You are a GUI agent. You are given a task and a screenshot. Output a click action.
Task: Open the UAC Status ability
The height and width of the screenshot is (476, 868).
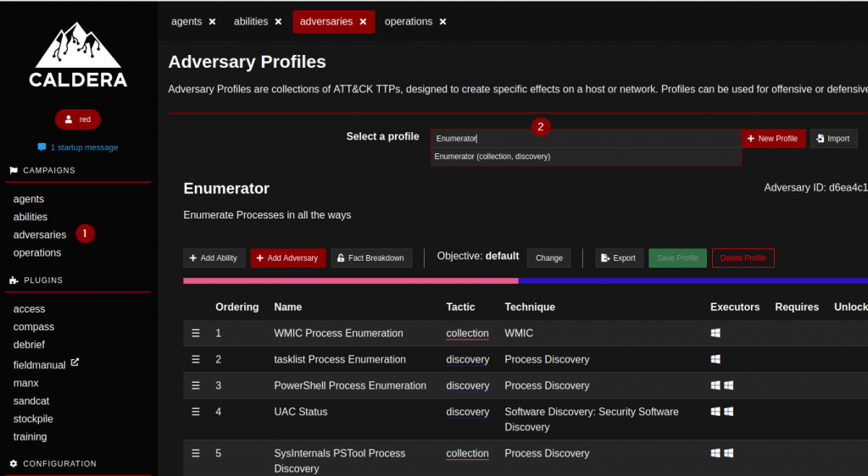pos(301,412)
